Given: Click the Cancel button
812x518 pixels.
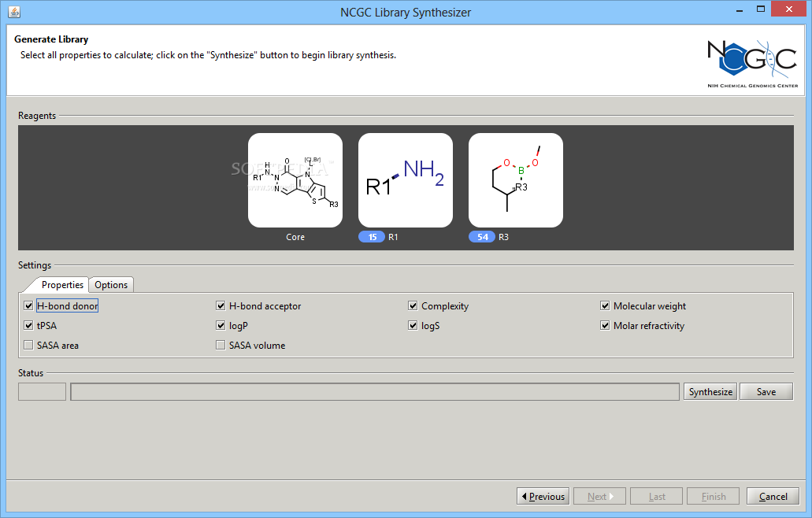Looking at the screenshot, I should tap(773, 496).
